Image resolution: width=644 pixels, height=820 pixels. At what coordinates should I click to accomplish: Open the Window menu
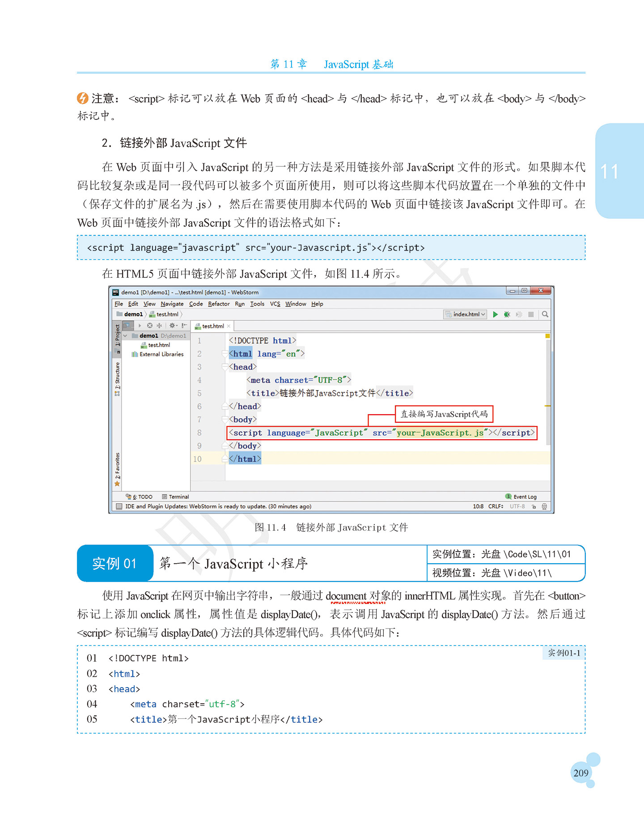coord(296,304)
